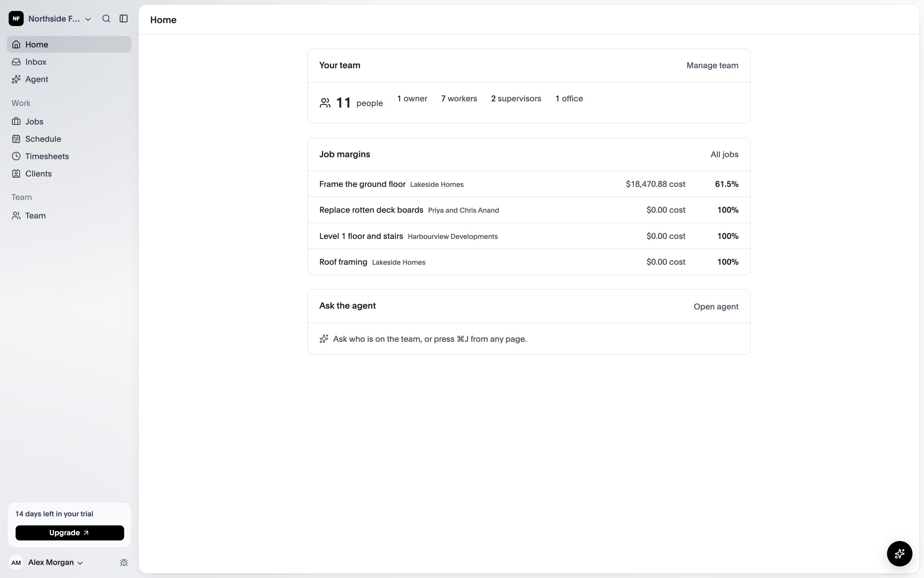924x578 pixels.
Task: Click the floating agent sparkle button
Action: [899, 554]
